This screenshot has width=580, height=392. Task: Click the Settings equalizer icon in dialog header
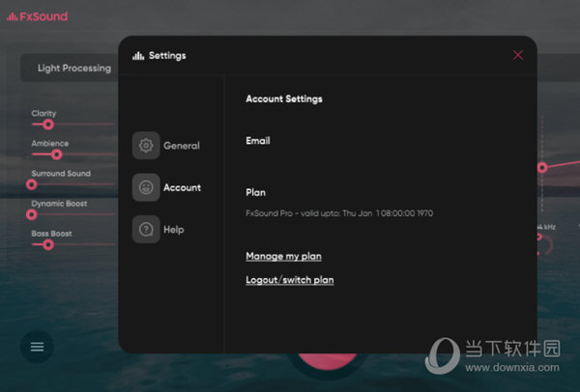tap(138, 56)
